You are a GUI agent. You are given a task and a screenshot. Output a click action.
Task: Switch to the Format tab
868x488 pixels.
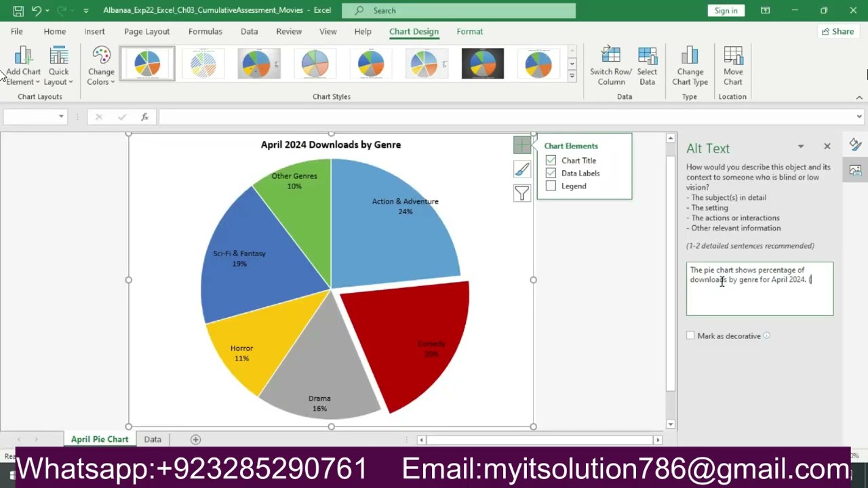[470, 31]
